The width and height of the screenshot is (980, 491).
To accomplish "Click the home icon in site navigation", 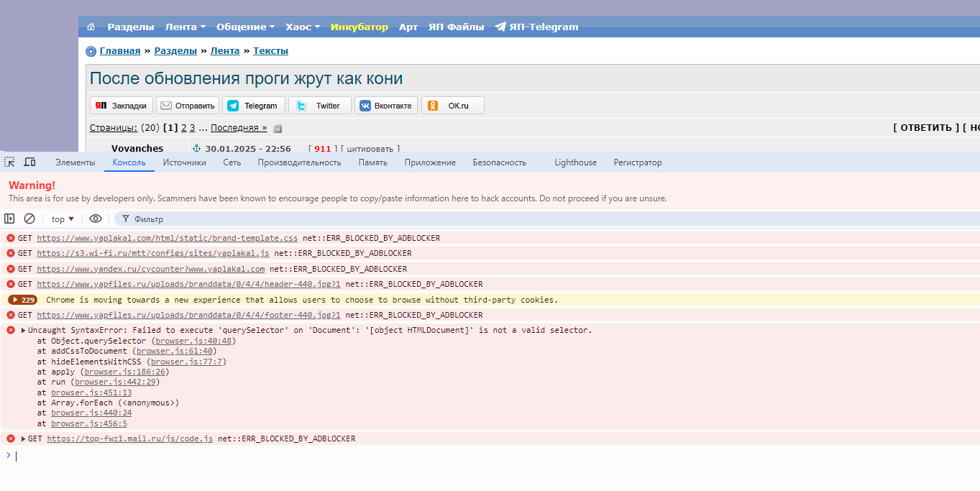I will (91, 27).
